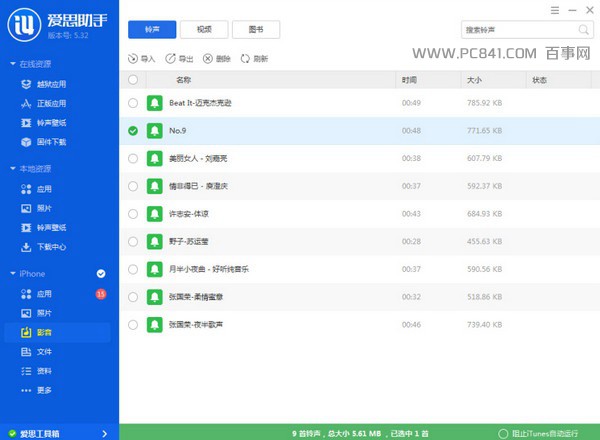Collapse the 在线资源 sidebar section
The height and width of the screenshot is (440, 600).
pyautogui.click(x=12, y=65)
